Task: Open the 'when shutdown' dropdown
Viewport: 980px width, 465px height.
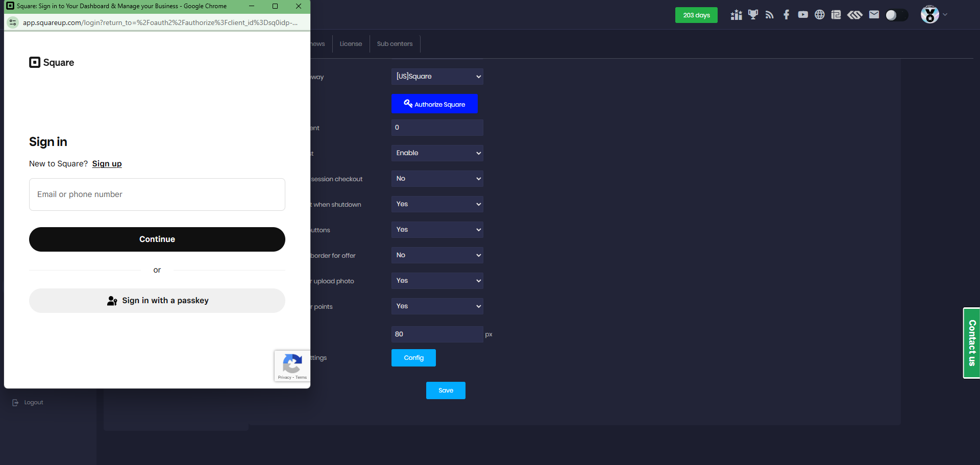Action: (437, 204)
